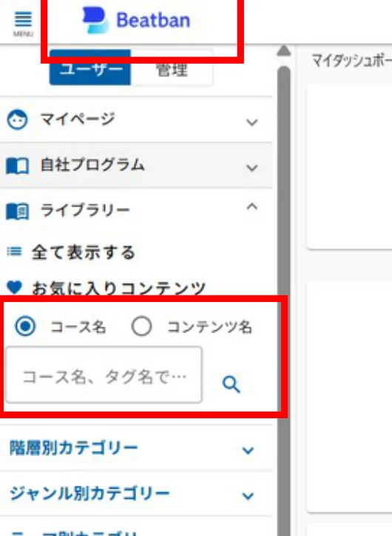
Task: Click the マイページ face icon
Action: [x=17, y=120]
